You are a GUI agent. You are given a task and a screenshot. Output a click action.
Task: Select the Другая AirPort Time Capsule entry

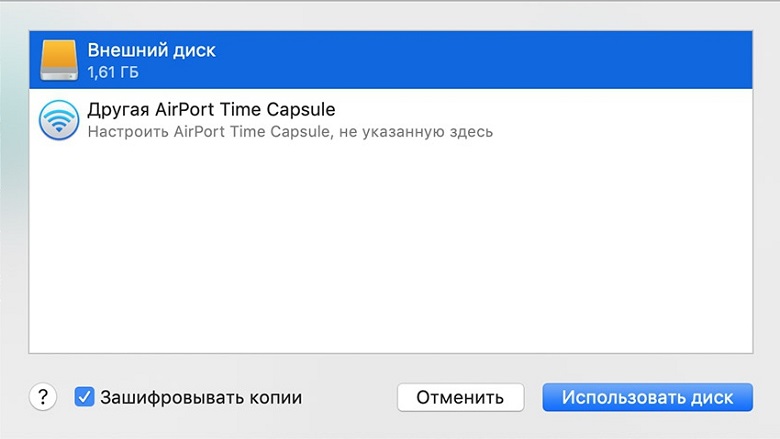point(390,120)
